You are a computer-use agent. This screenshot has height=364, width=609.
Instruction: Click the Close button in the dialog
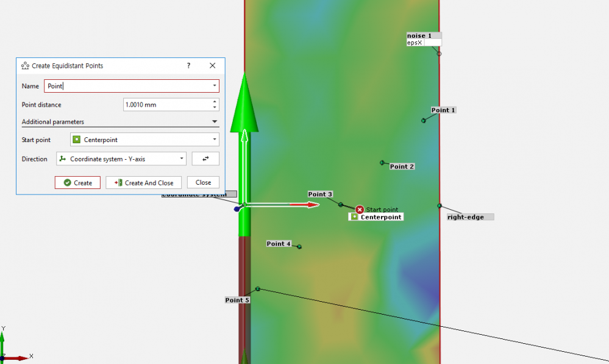tap(203, 182)
